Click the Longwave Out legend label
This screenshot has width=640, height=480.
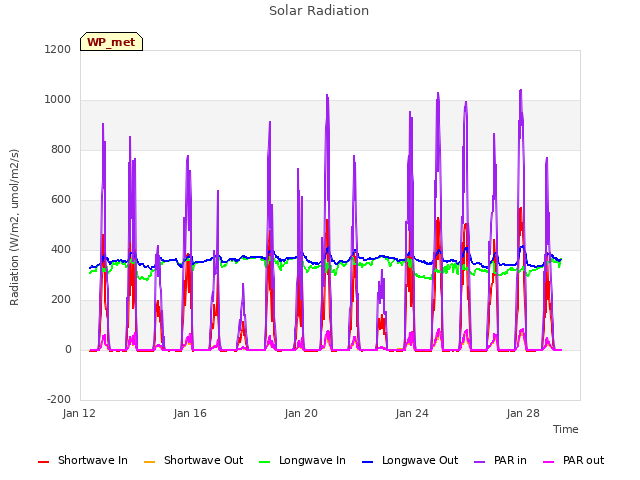tap(420, 460)
